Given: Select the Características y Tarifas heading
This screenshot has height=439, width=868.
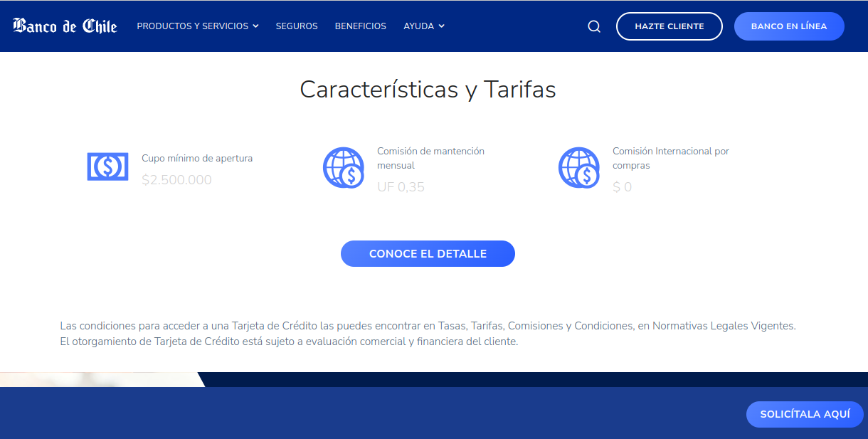Looking at the screenshot, I should click(x=428, y=90).
